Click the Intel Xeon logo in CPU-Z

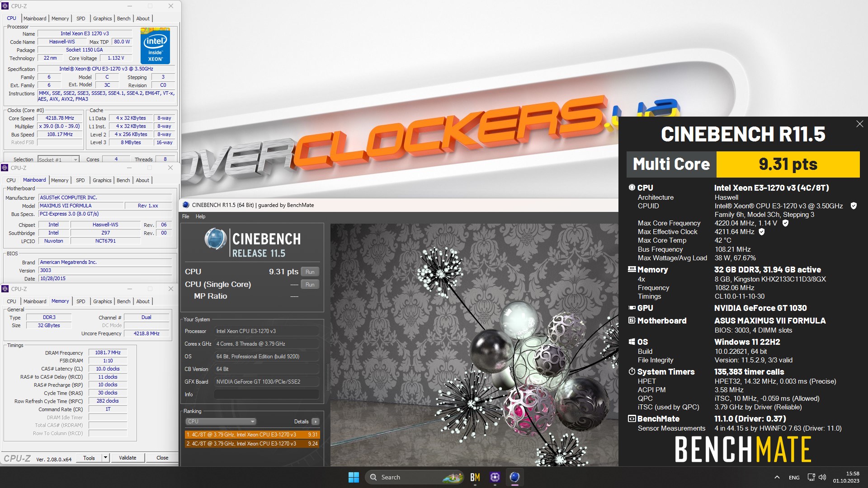(155, 46)
